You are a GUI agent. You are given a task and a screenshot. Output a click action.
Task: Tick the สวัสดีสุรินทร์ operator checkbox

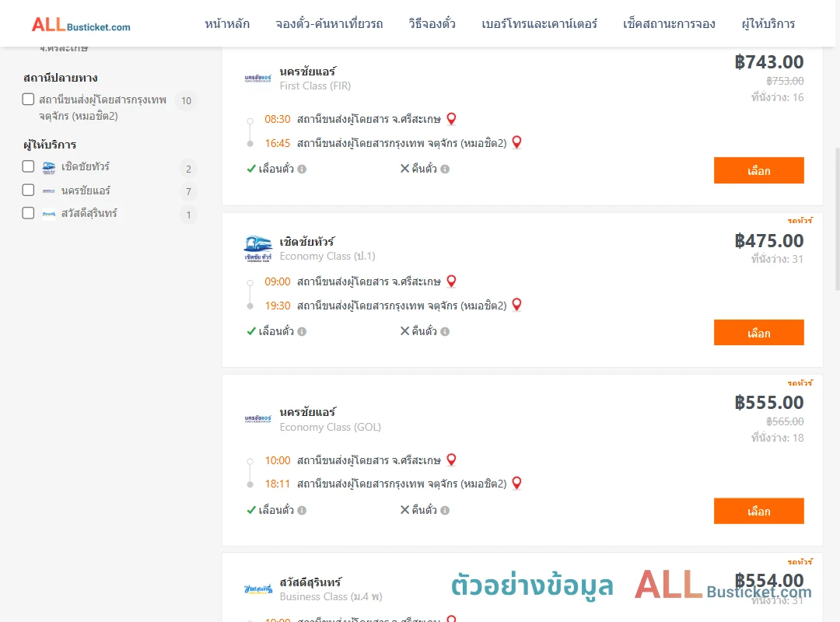pos(29,213)
